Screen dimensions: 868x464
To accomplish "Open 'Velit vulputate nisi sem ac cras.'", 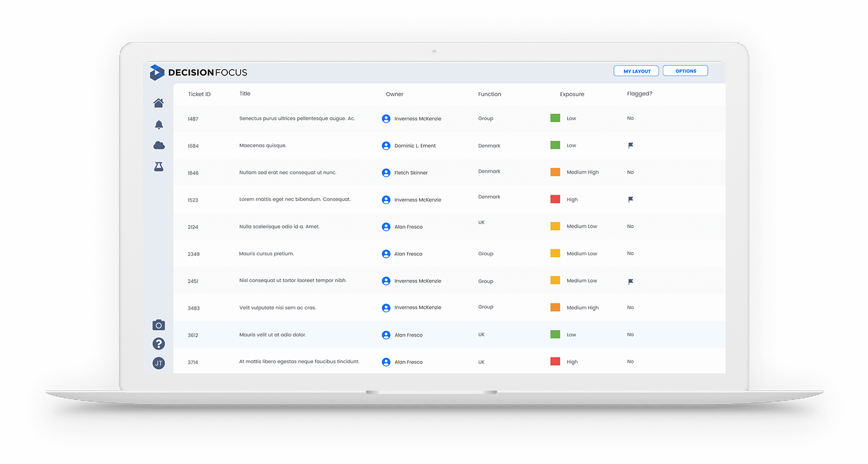I will (278, 308).
